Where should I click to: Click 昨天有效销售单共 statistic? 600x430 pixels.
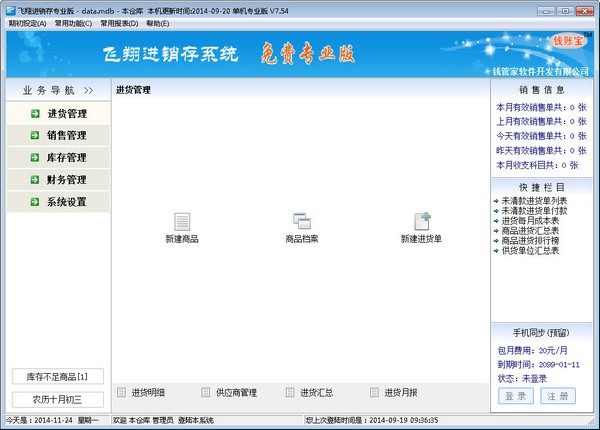pos(541,151)
